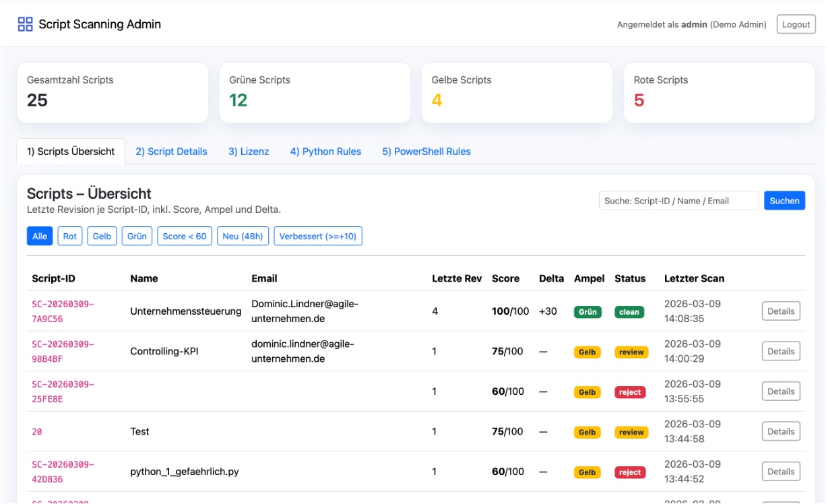The image size is (826, 504).
Task: Activate the Alle filter
Action: pos(40,237)
